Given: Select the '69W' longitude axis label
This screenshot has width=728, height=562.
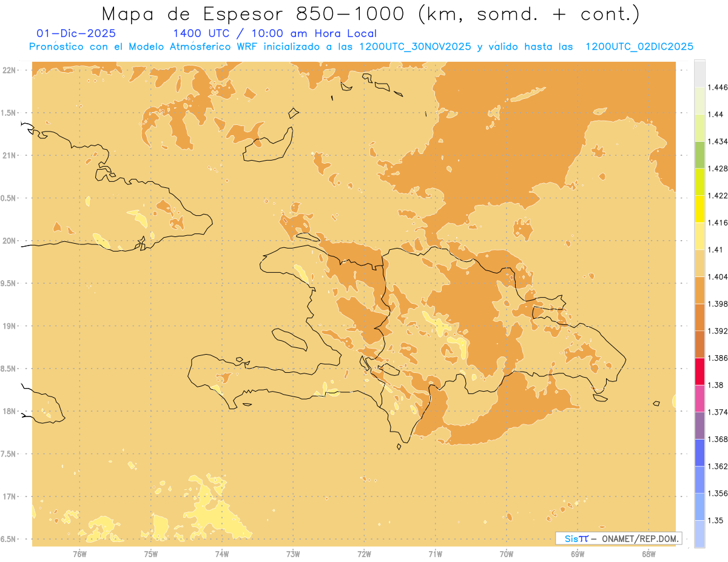Looking at the screenshot, I should [x=578, y=554].
